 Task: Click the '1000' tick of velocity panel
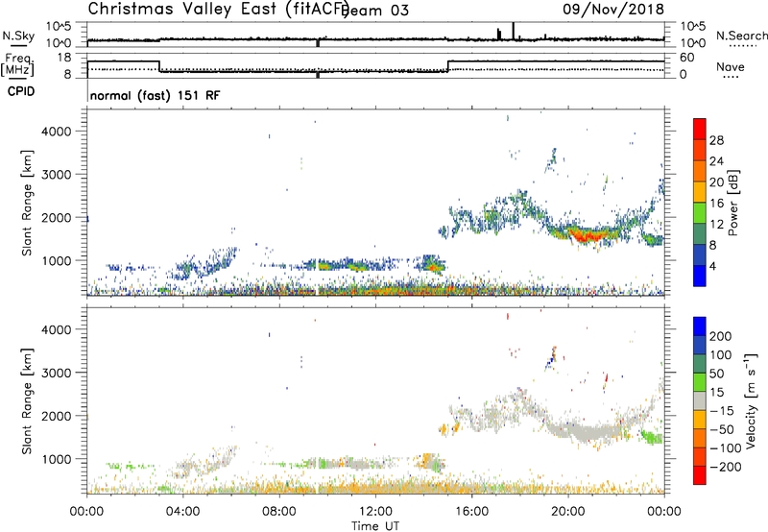pos(57,459)
